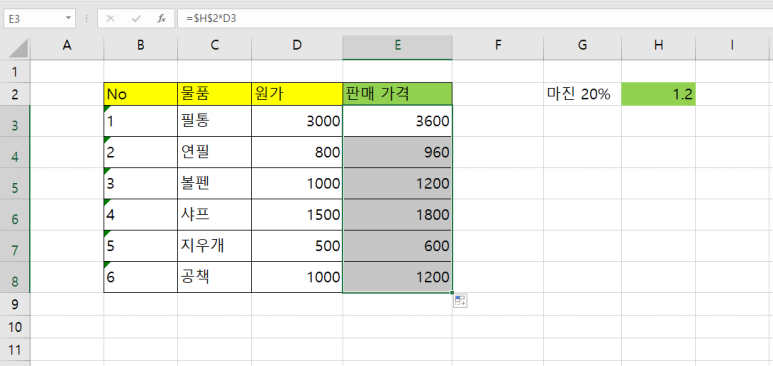Click the '공책' cell
Image resolution: width=773 pixels, height=366 pixels.
214,277
